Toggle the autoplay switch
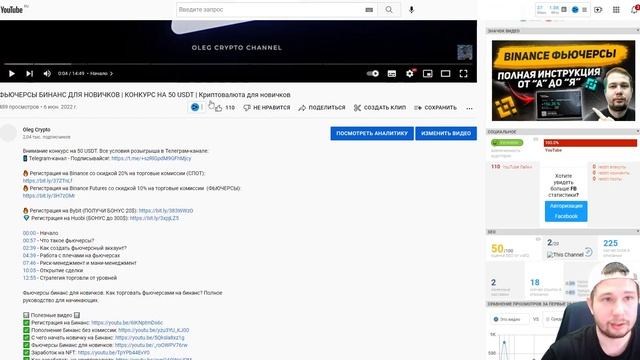This screenshot has width=640, height=360. (372, 73)
